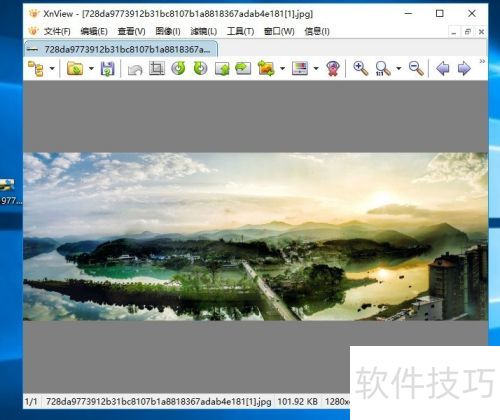
Task: Open the 编辑(E) menu
Action: 94,31
